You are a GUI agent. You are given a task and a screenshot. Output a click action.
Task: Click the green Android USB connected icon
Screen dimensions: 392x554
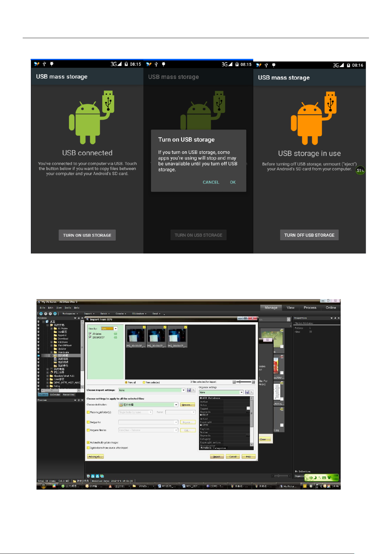point(91,117)
